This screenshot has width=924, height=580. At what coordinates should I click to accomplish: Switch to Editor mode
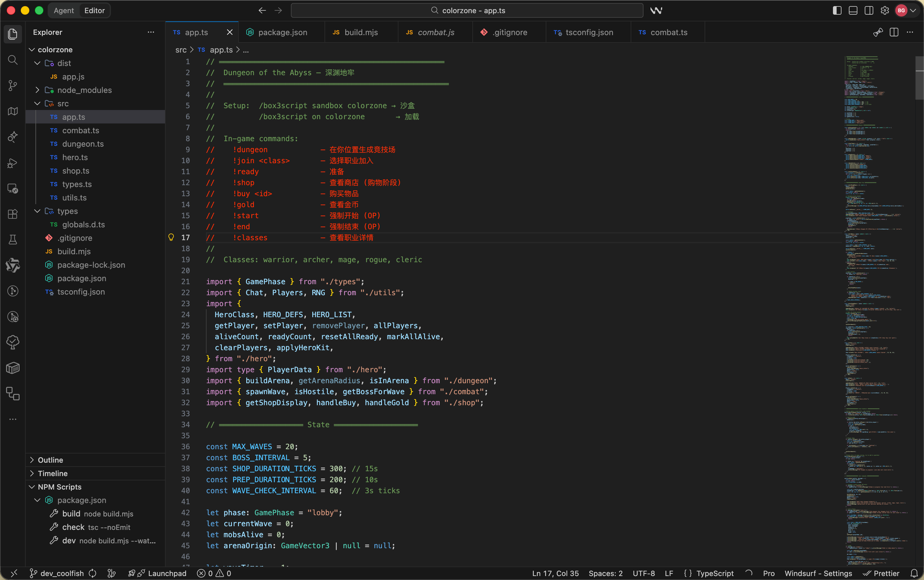94,10
